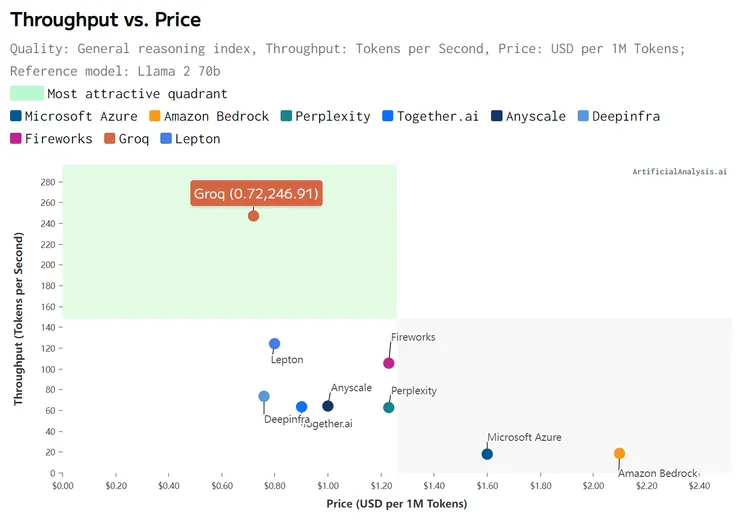Select the Anyscale data point
This screenshot has width=740, height=520.
coord(328,406)
